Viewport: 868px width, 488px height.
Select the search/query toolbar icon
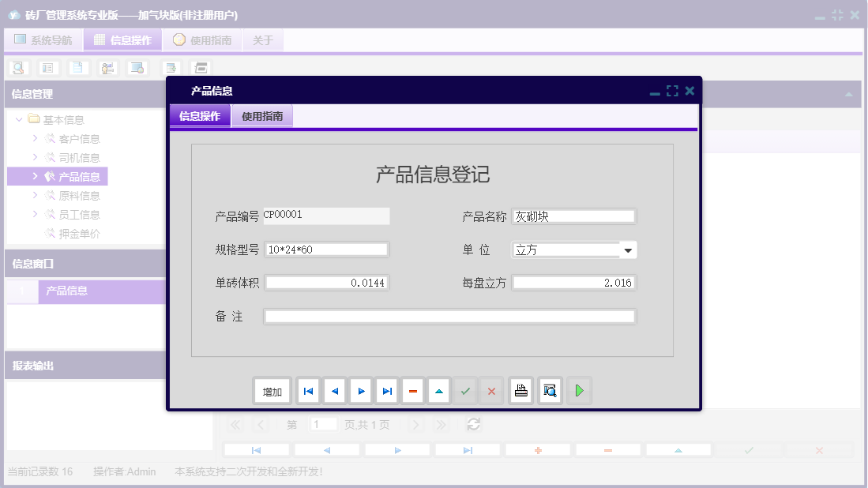17,68
